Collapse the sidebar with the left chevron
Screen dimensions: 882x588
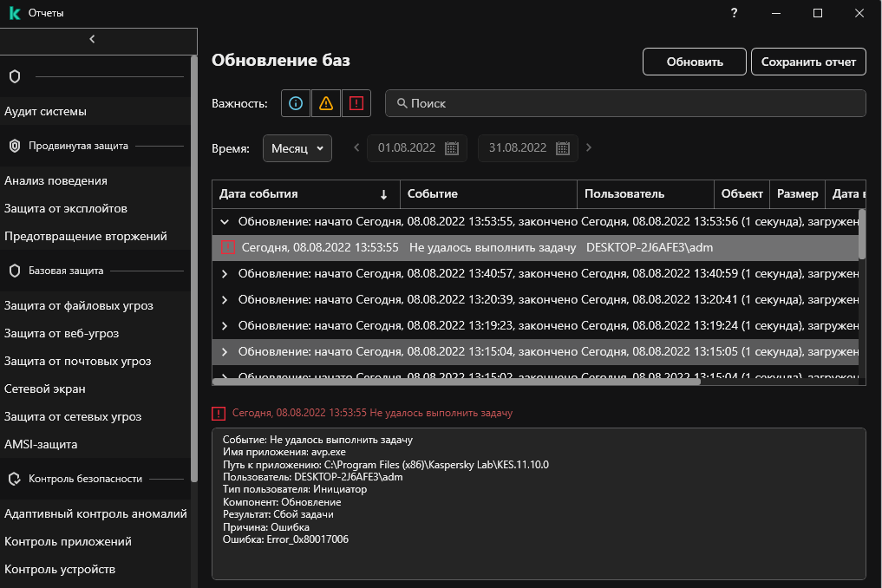click(x=92, y=39)
